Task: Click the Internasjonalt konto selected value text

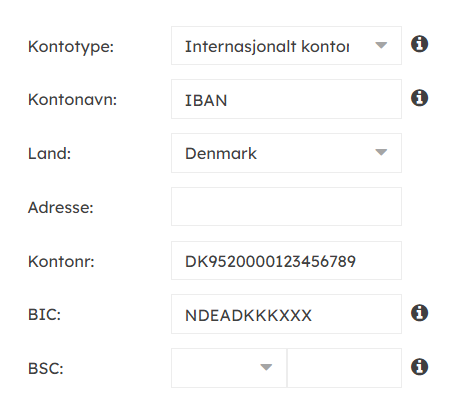Action: 267,46
